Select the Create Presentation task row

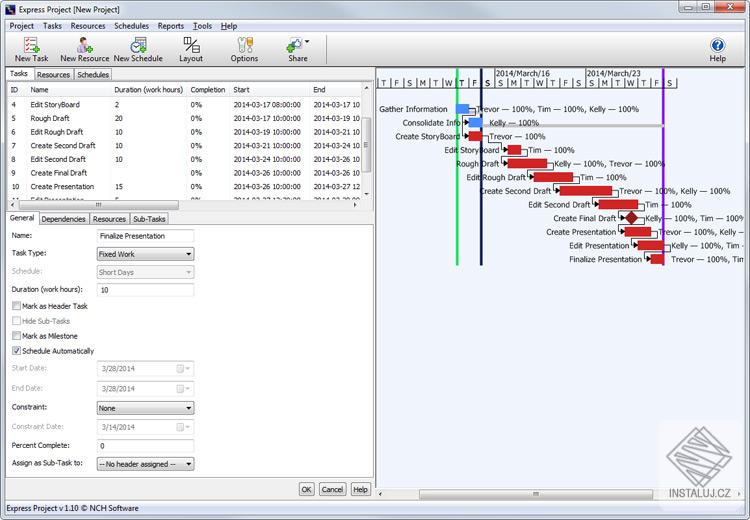pos(185,187)
